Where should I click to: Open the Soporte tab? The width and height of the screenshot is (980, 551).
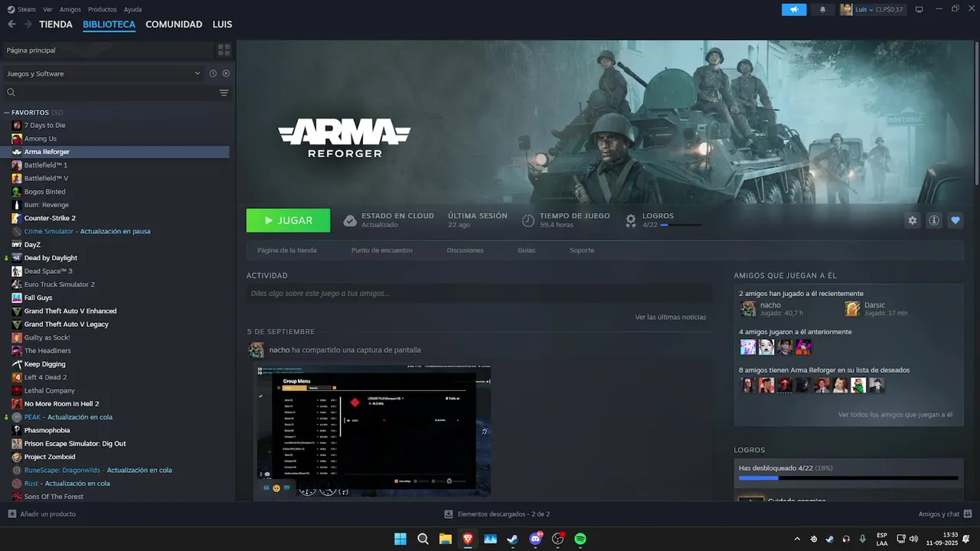click(x=582, y=250)
